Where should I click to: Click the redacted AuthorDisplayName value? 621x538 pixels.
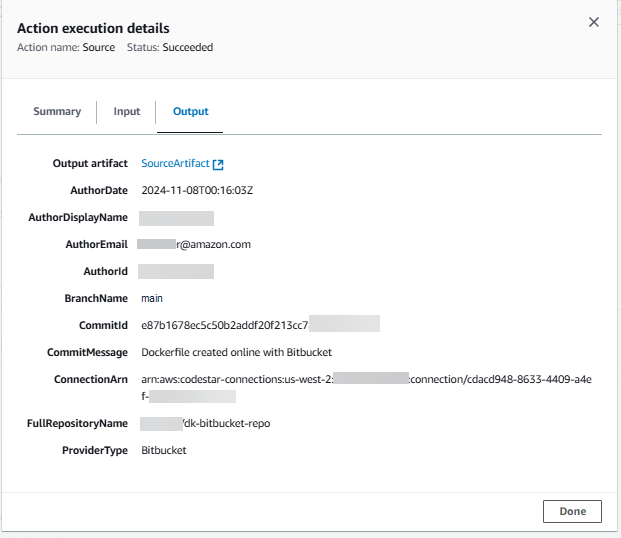coord(177,217)
